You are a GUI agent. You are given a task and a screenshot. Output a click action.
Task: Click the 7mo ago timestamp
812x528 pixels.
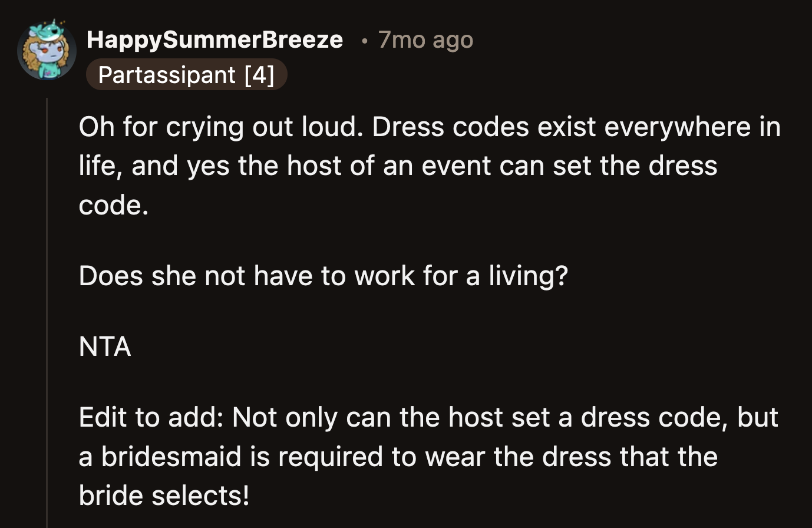click(424, 39)
